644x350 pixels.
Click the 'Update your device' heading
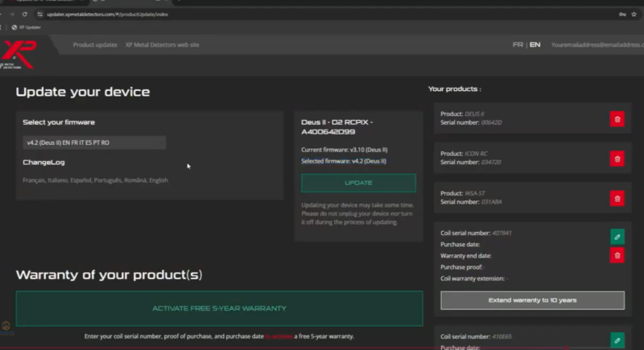[x=83, y=92]
